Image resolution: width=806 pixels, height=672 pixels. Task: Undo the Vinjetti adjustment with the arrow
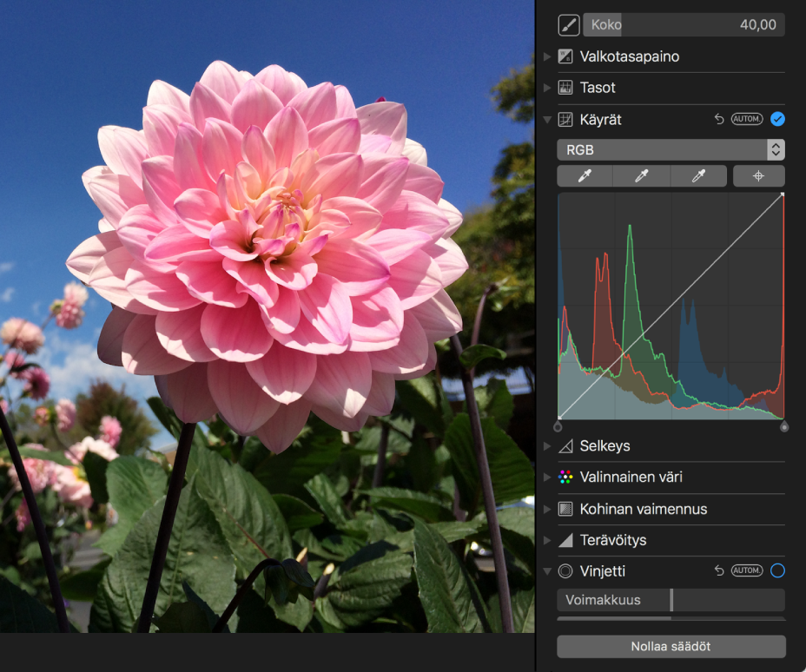click(x=719, y=571)
